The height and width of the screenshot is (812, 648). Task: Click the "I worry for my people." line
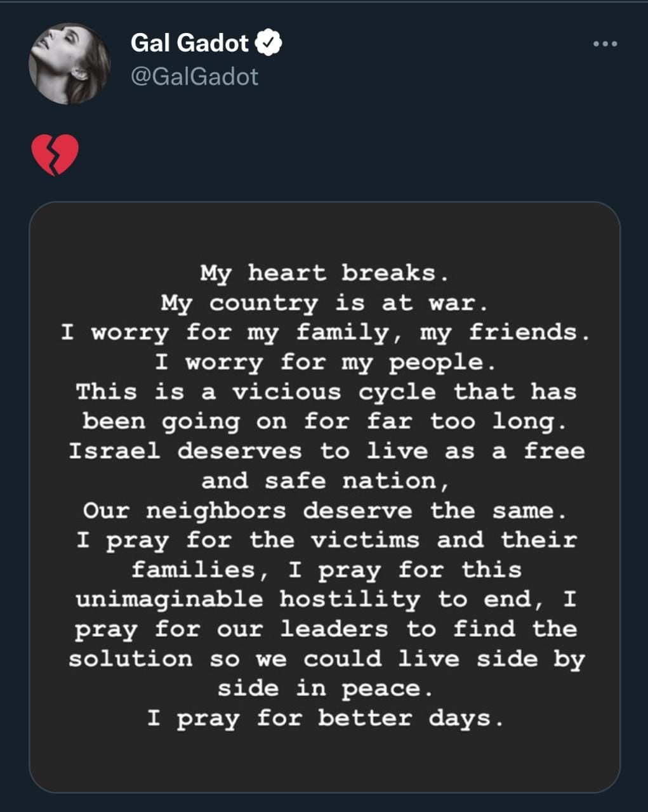tap(325, 362)
